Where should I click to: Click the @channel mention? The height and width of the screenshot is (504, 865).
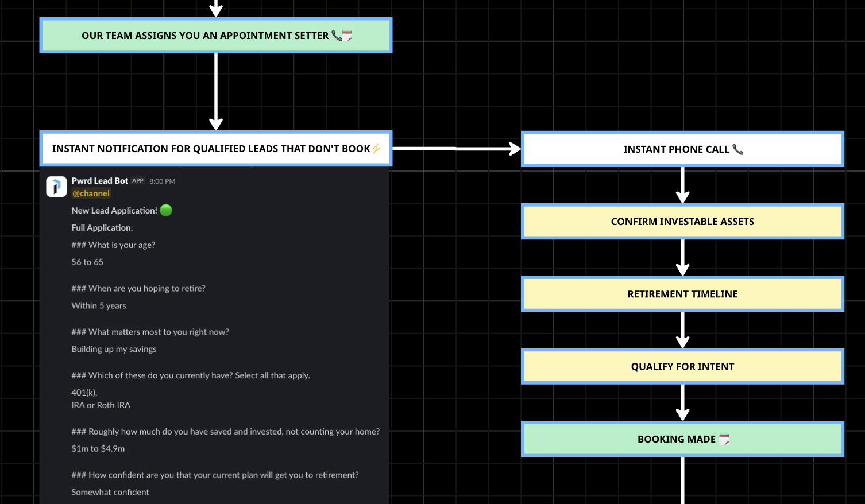[91, 193]
